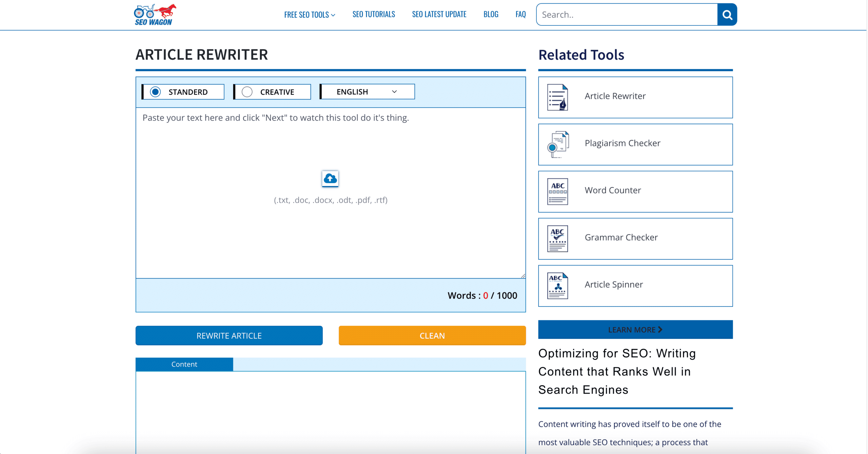Screen dimensions: 868x454
Task: Click the Article Spinner icon
Action: (x=557, y=286)
